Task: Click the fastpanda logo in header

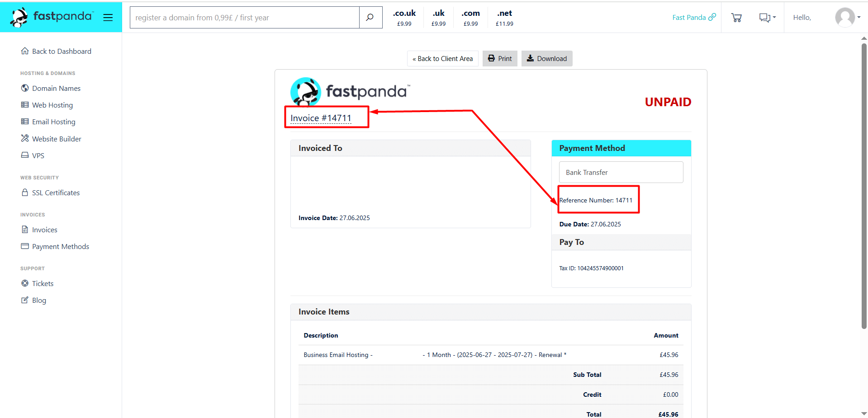Action: click(51, 17)
